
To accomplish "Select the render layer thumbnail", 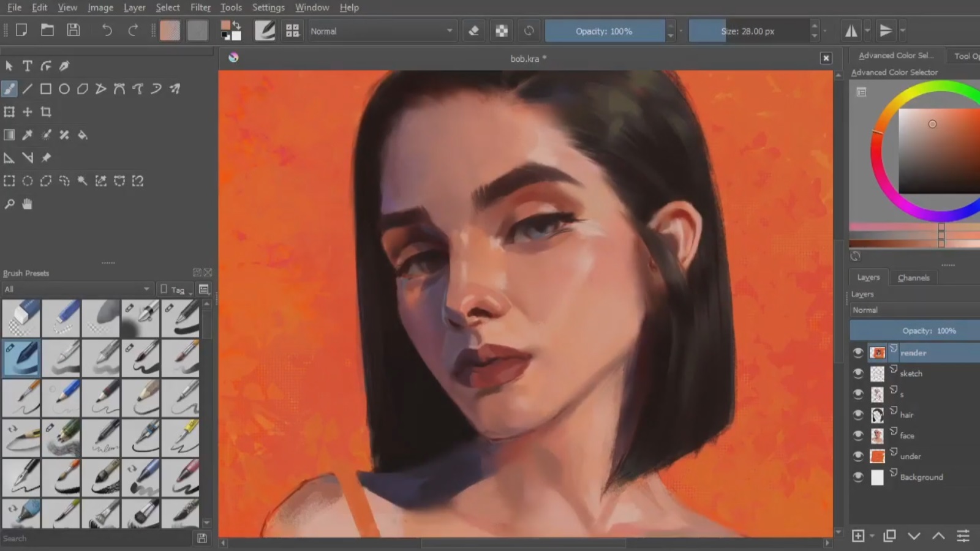I will point(878,353).
